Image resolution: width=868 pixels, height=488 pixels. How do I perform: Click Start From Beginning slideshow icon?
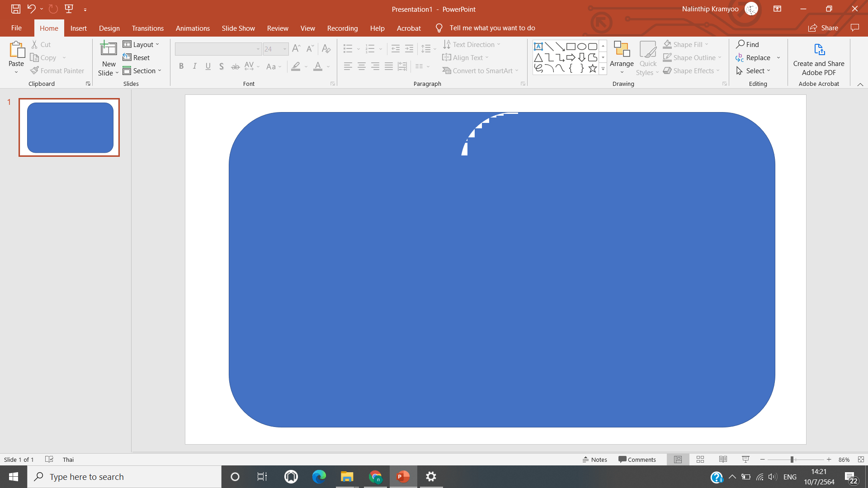pos(69,9)
